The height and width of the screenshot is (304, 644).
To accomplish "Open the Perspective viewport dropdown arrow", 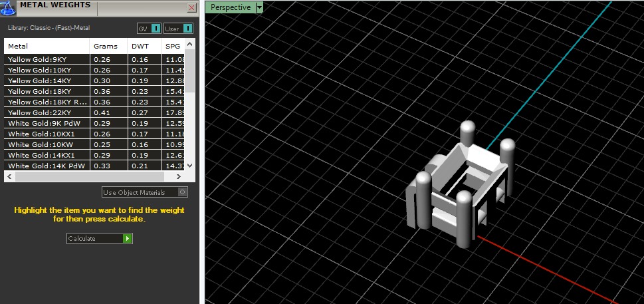I will tap(259, 7).
